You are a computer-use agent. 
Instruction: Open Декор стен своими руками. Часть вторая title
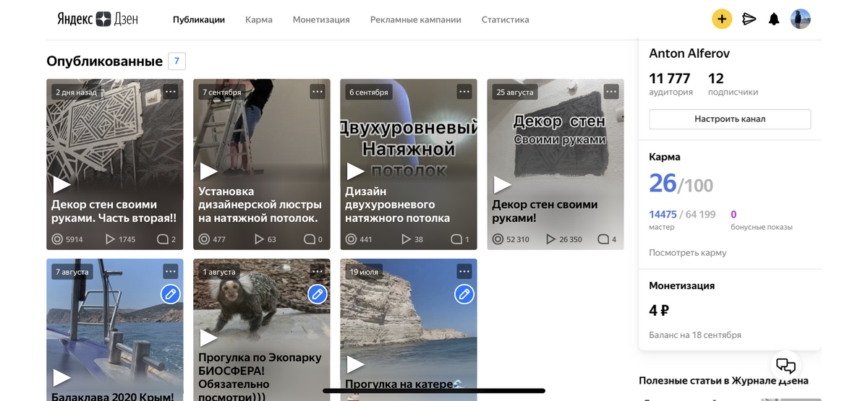coord(114,211)
